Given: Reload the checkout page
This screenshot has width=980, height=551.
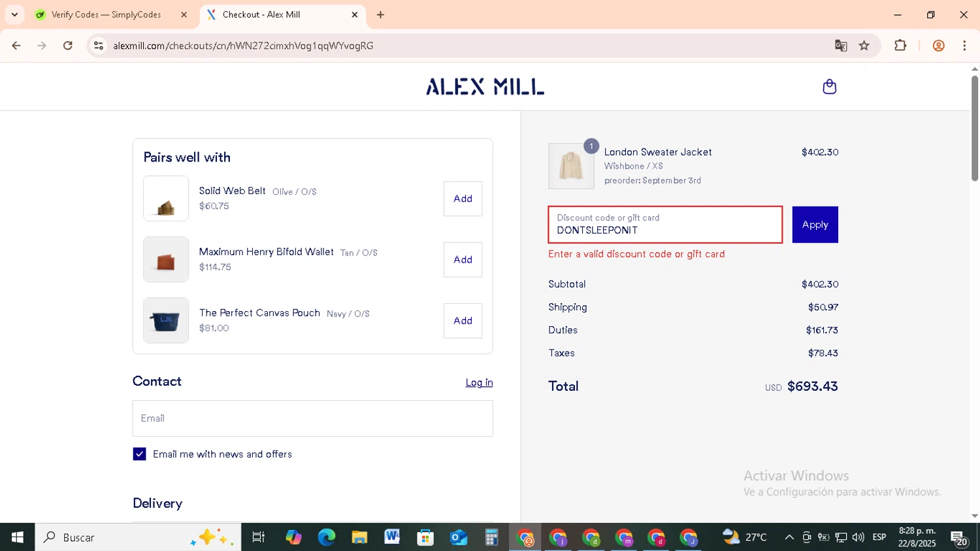Looking at the screenshot, I should point(68,46).
